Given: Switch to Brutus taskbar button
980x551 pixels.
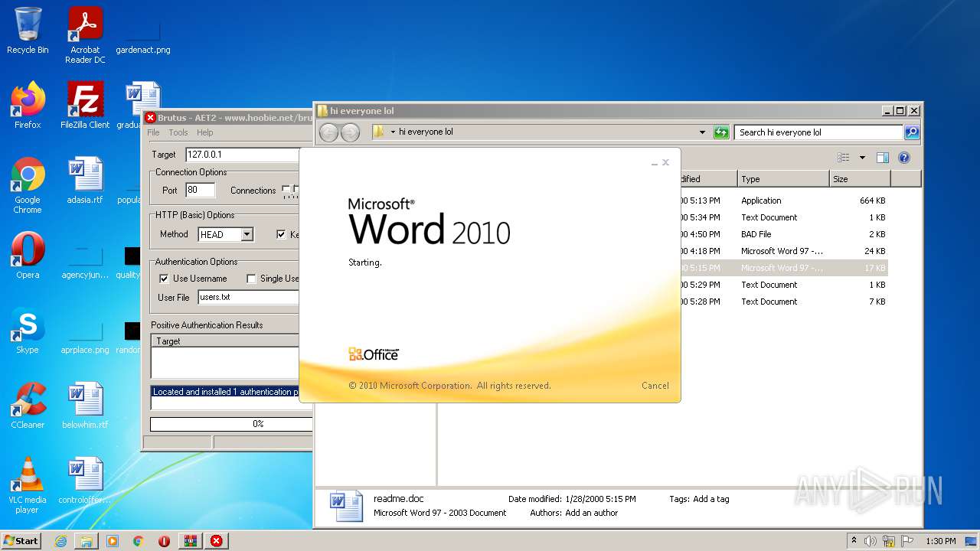Looking at the screenshot, I should (216, 541).
